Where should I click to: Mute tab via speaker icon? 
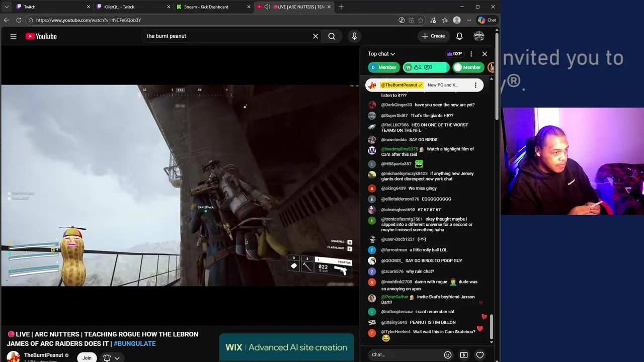click(x=267, y=7)
